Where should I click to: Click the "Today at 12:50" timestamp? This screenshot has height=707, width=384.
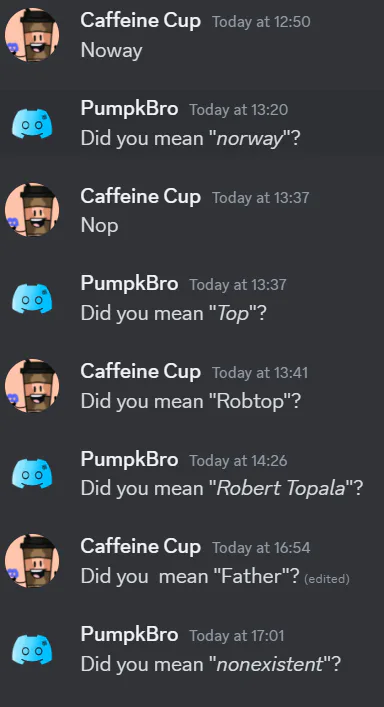[261, 22]
